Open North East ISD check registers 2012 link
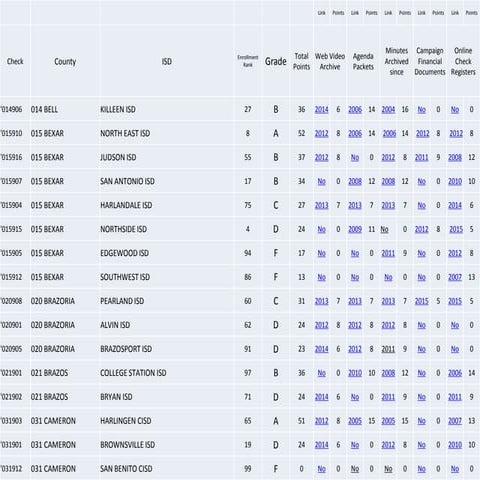This screenshot has height=480, width=480. [x=456, y=134]
